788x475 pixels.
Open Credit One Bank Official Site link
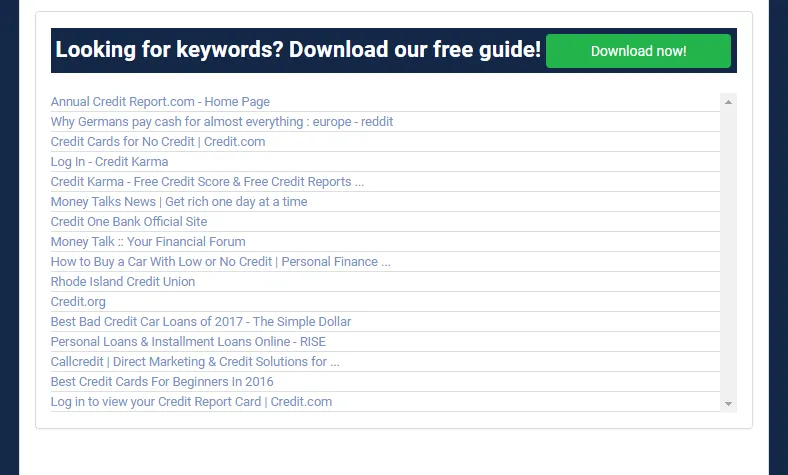click(x=129, y=222)
